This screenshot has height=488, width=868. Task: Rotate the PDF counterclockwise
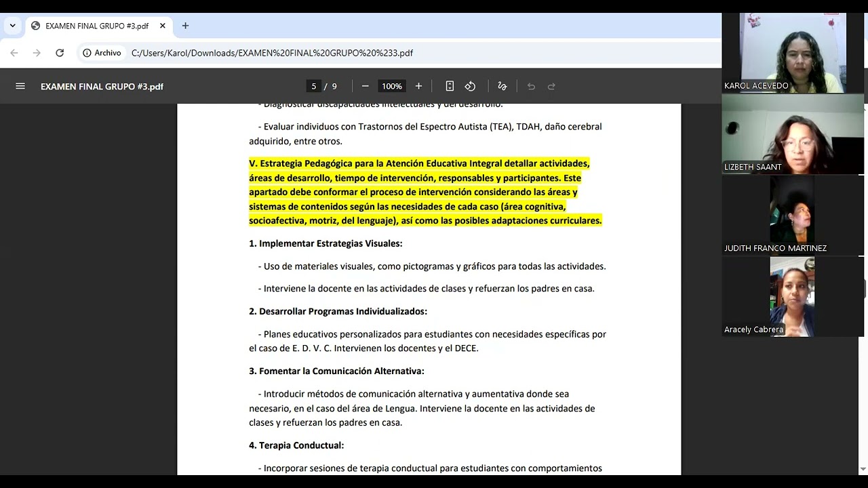[470, 86]
